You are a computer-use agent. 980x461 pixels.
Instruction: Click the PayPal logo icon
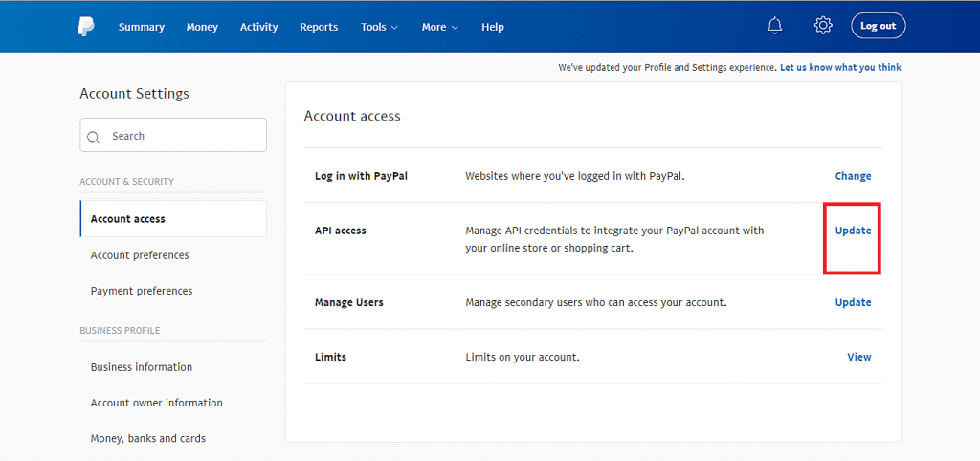pos(86,27)
